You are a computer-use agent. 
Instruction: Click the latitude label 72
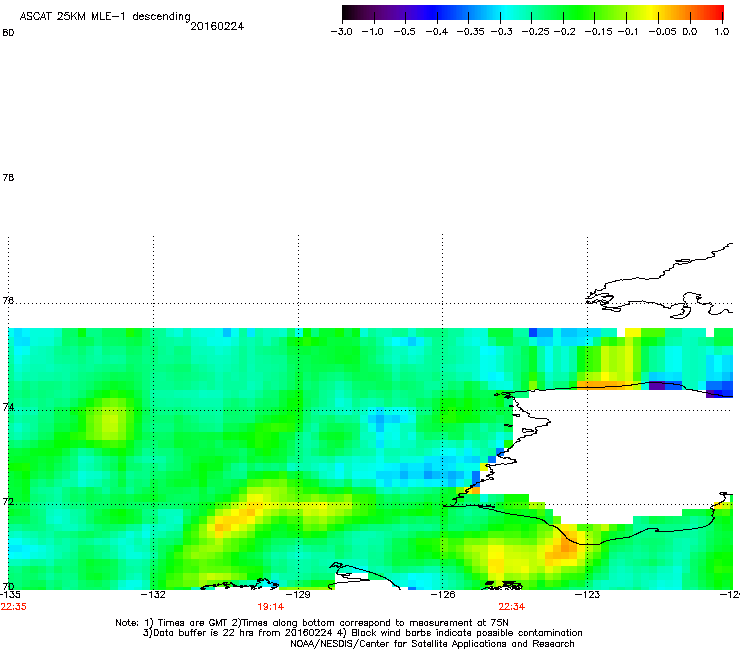(x=8, y=501)
